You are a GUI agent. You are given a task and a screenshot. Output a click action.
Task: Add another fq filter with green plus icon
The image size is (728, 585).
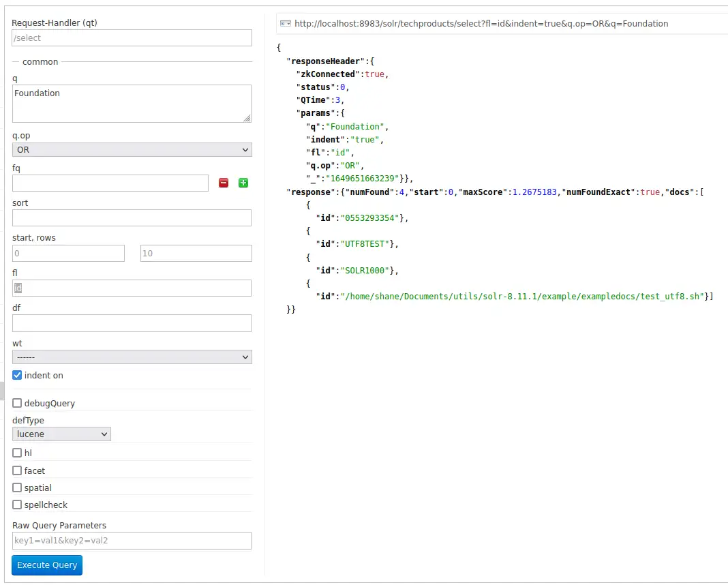coord(243,183)
